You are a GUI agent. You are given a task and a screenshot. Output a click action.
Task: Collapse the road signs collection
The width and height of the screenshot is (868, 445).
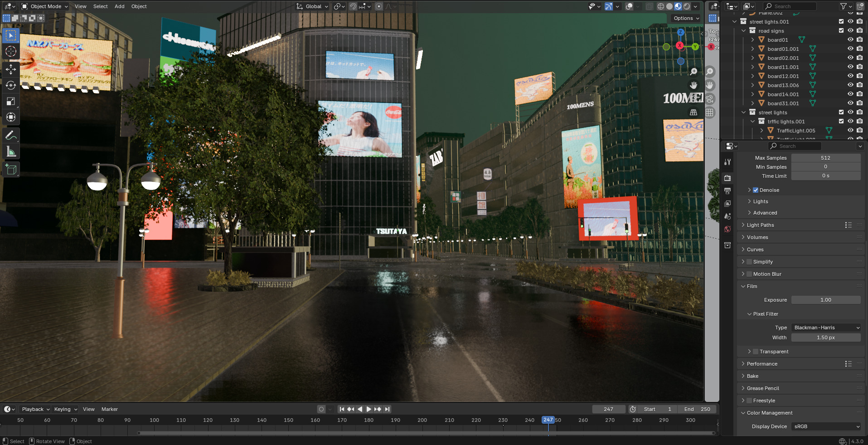pos(743,31)
